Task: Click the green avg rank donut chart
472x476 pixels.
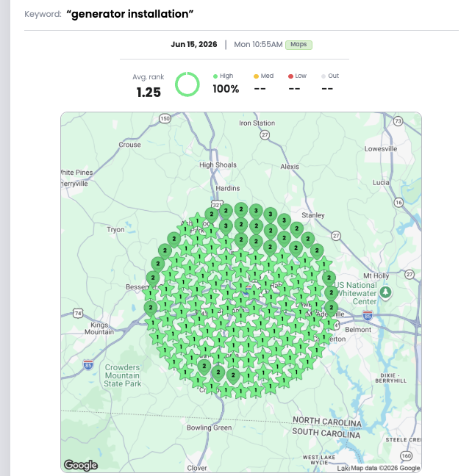Action: point(187,84)
